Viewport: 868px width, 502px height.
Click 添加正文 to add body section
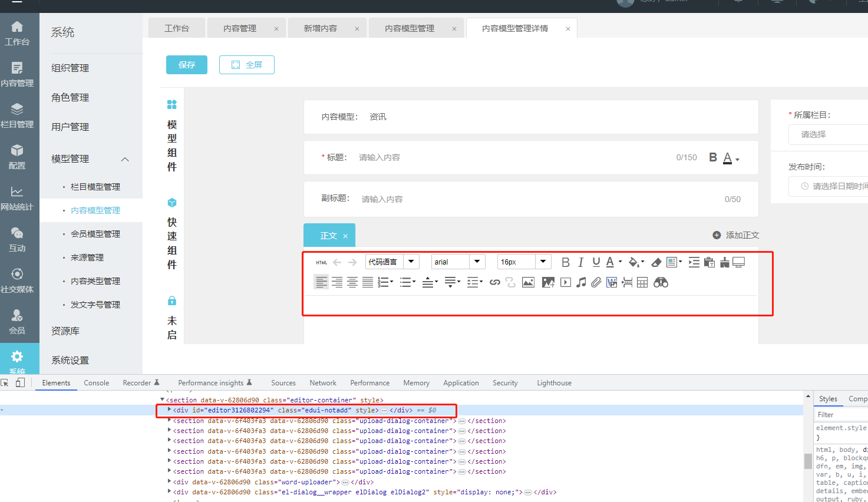click(x=735, y=235)
